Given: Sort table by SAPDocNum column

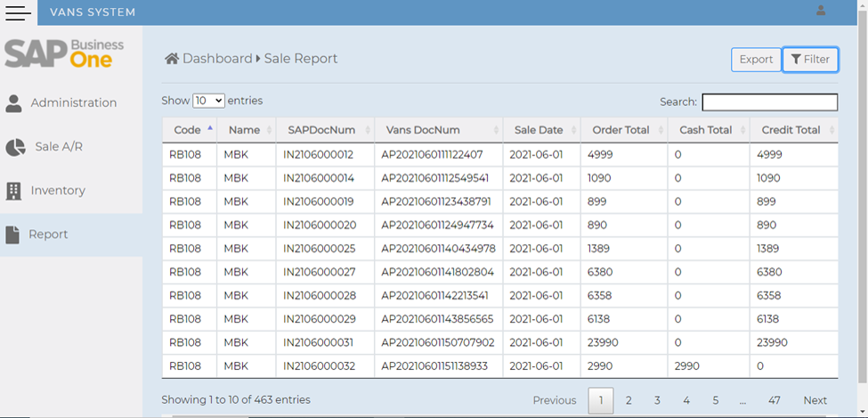Looking at the screenshot, I should point(325,130).
